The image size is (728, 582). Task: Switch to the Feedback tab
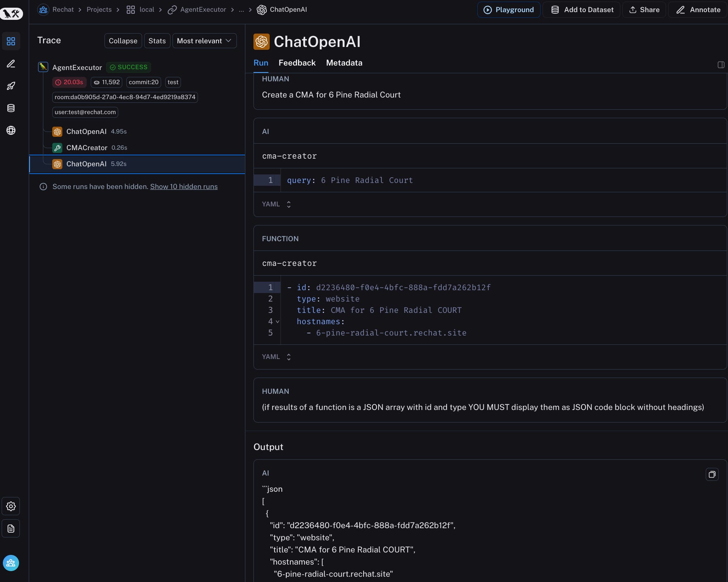(297, 63)
